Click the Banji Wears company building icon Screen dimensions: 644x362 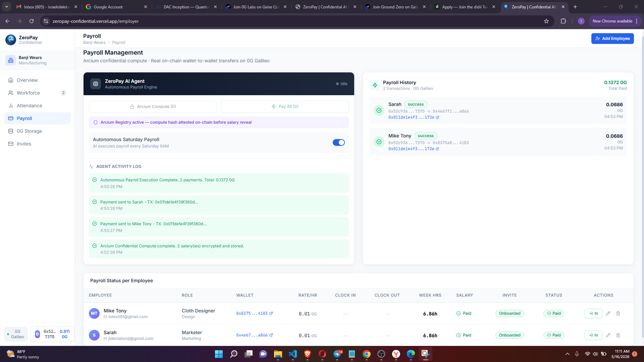(x=11, y=60)
